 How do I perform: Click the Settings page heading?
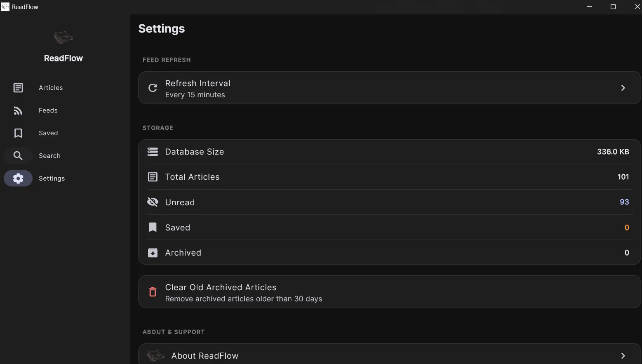pos(162,28)
